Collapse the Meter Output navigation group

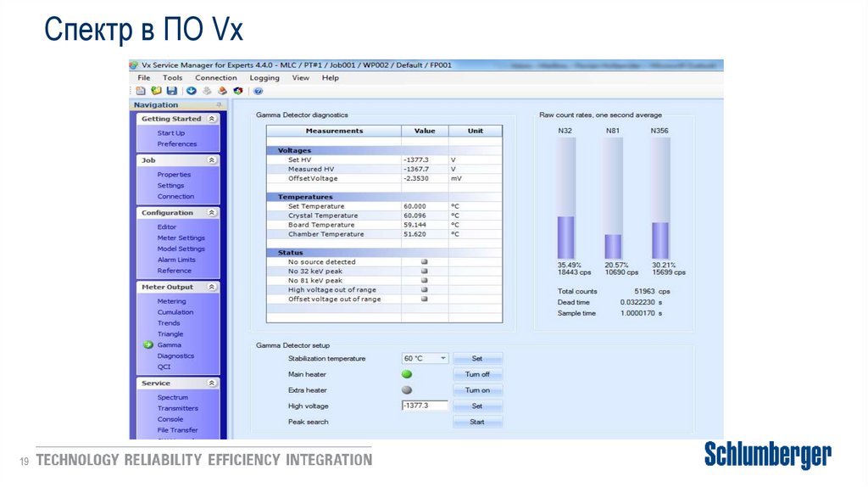click(x=212, y=287)
